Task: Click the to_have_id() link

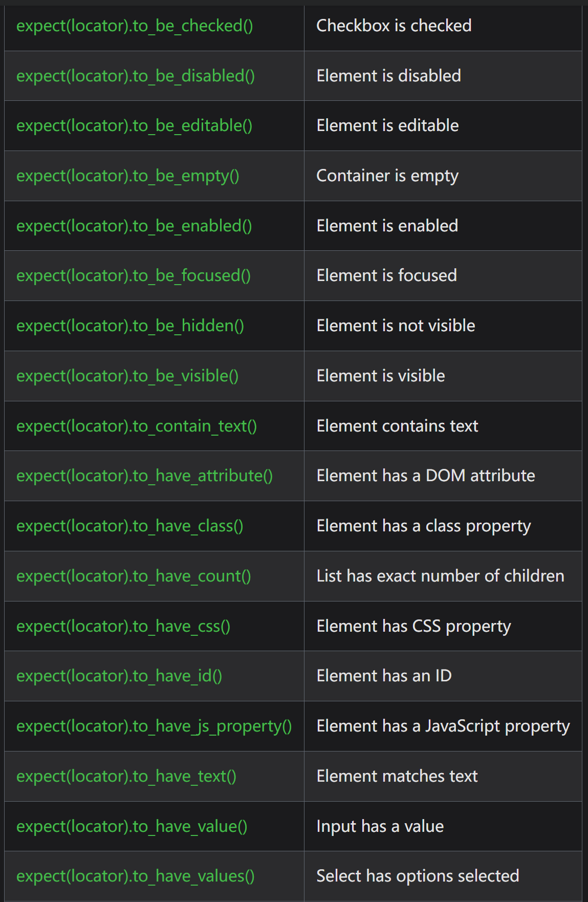Action: (x=119, y=676)
